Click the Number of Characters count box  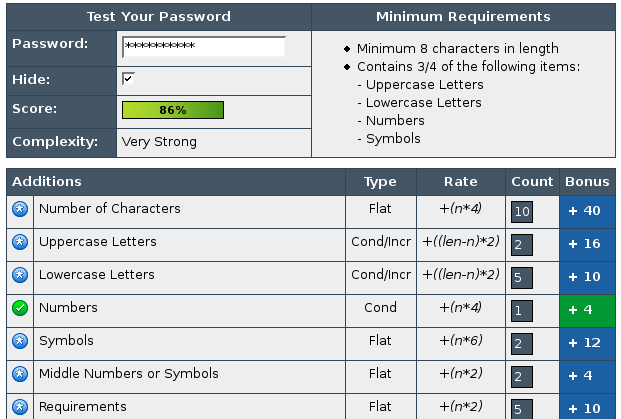[x=521, y=211]
